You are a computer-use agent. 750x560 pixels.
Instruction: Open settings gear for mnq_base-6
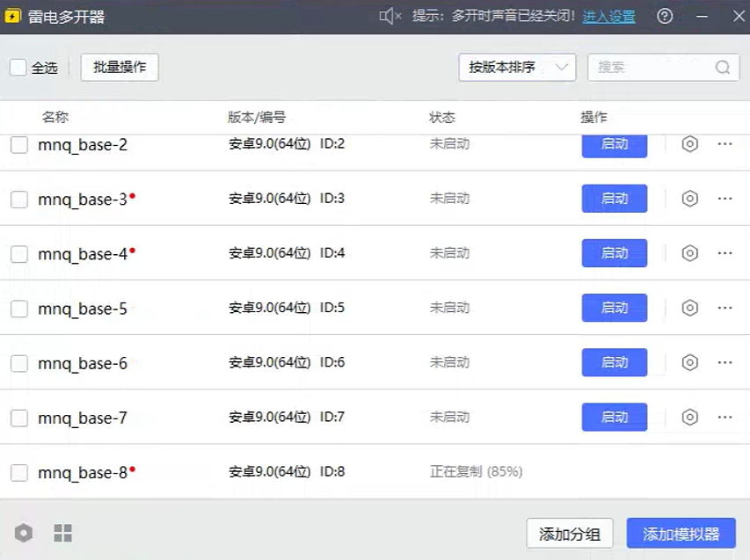pyautogui.click(x=689, y=362)
